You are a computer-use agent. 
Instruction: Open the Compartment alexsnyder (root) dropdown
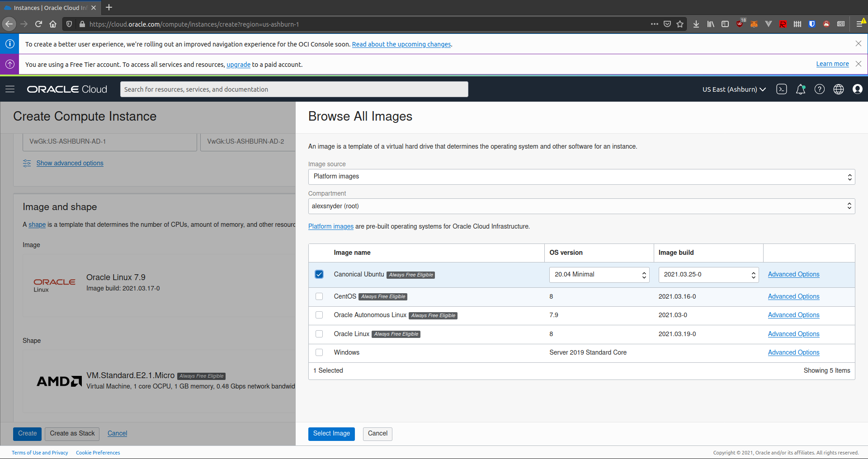pos(581,206)
